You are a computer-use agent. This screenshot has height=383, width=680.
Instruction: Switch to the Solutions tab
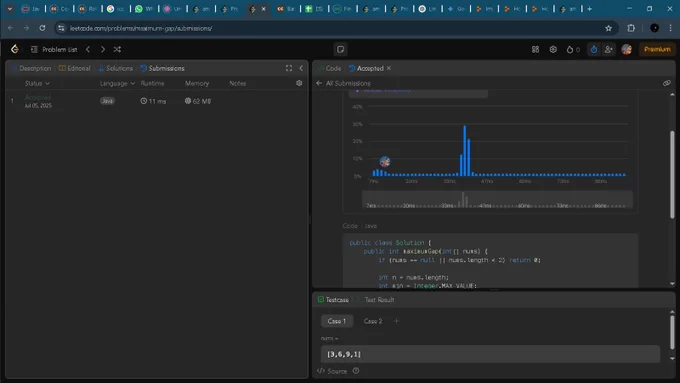tap(115, 69)
